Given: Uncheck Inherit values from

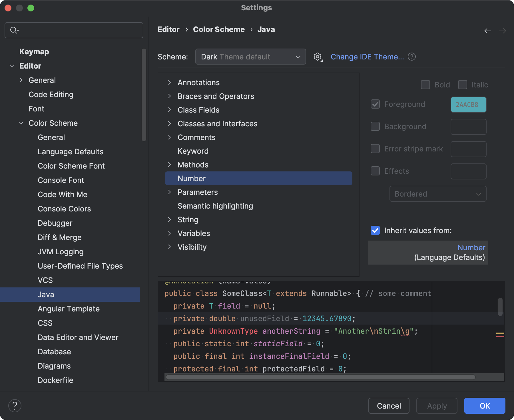Looking at the screenshot, I should coord(375,231).
